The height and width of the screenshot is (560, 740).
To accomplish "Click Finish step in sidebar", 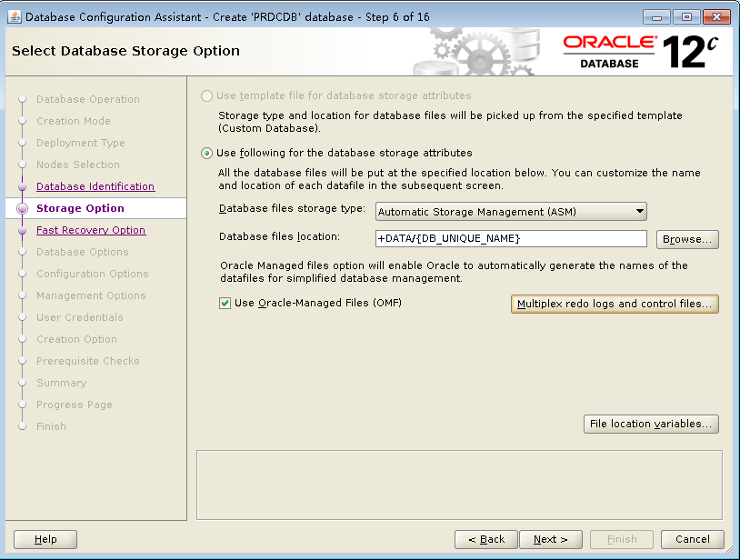I will [x=51, y=426].
